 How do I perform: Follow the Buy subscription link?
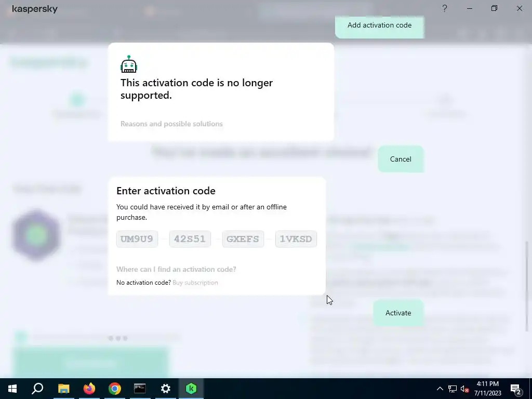click(x=195, y=283)
